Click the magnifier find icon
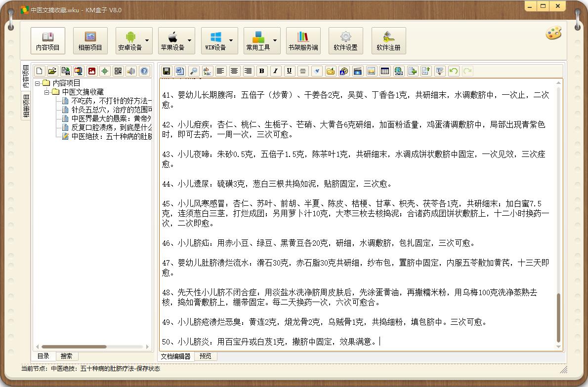588x387 pixels. pyautogui.click(x=194, y=71)
